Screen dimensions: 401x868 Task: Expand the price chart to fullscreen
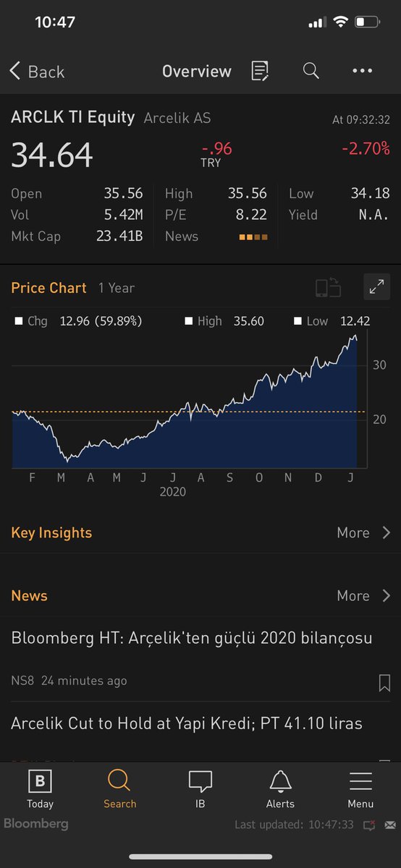[x=376, y=287]
